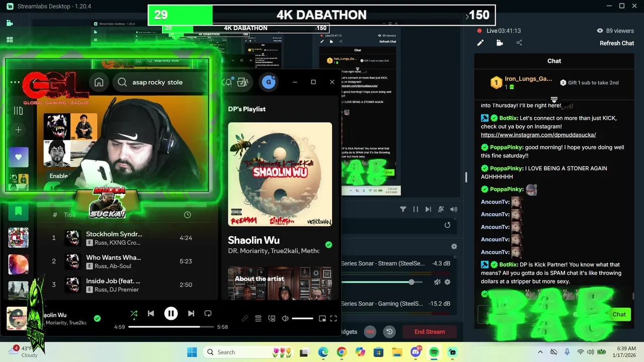Screen dimensions: 644x362
Task: Click End Stream button
Action: [430, 332]
